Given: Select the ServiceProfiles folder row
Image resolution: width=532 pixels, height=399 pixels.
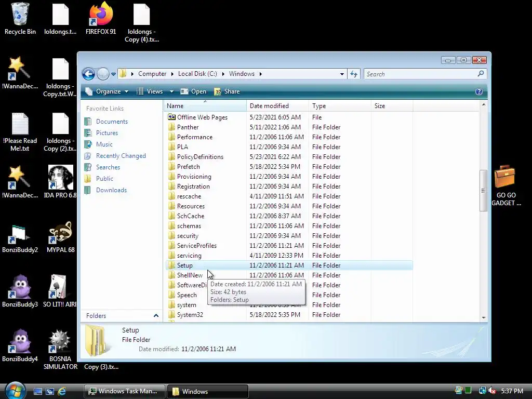Looking at the screenshot, I should click(290, 246).
